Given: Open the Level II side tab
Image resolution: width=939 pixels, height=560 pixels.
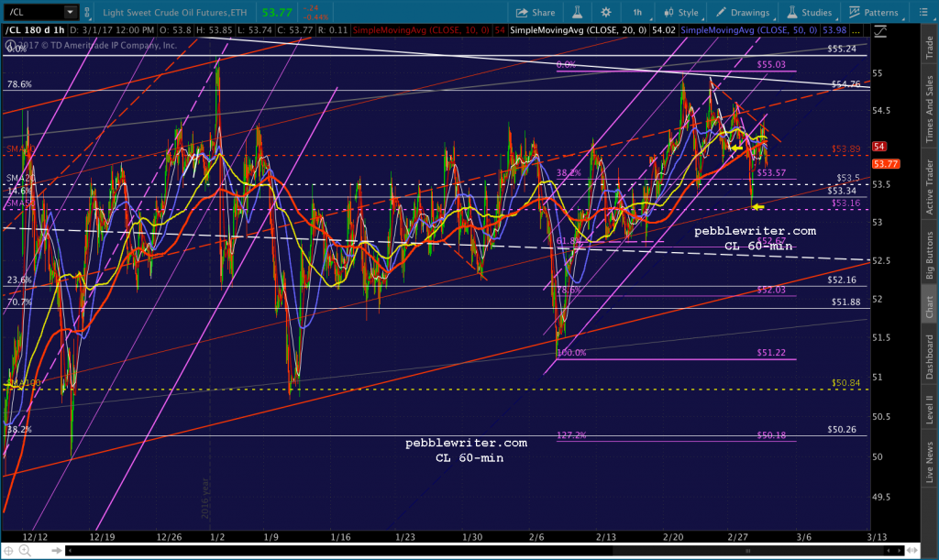Looking at the screenshot, I should click(930, 409).
